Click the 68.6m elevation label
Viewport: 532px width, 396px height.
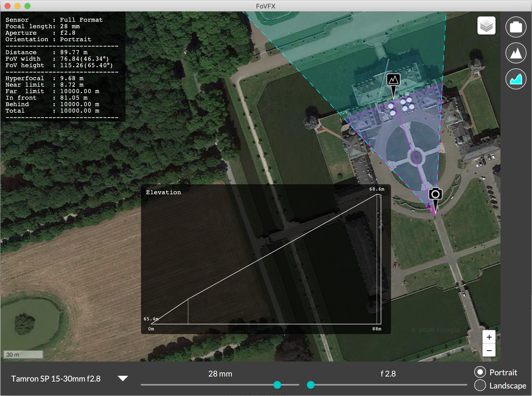376,189
